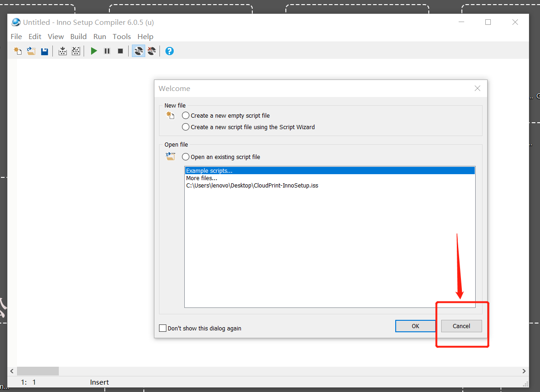Click the black Stop (terminate) toolbar icon
Screen dimensions: 540x392
point(120,51)
